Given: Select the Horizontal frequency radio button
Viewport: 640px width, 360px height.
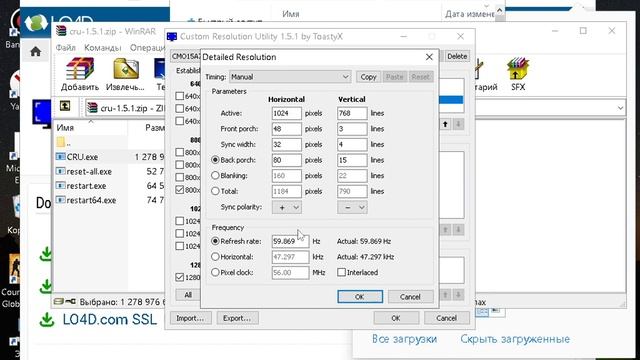Looking at the screenshot, I should tap(215, 257).
